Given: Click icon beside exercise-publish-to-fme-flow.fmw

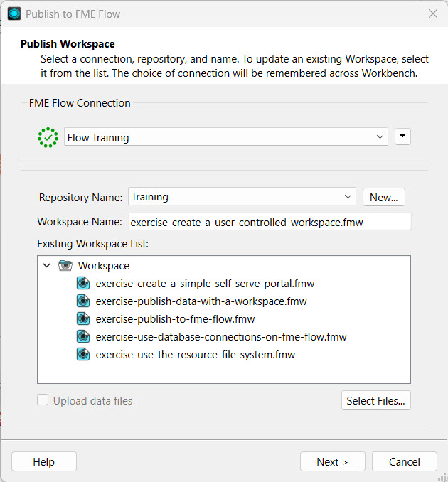Looking at the screenshot, I should coord(84,319).
